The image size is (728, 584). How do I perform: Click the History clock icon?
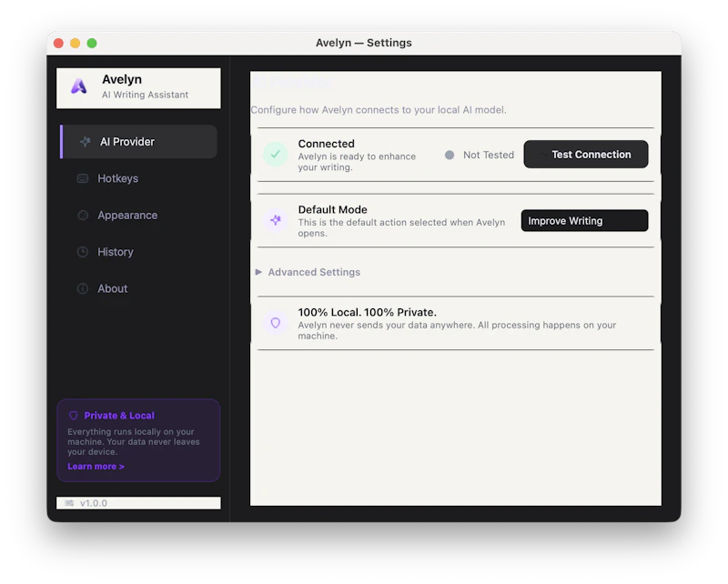tap(83, 252)
